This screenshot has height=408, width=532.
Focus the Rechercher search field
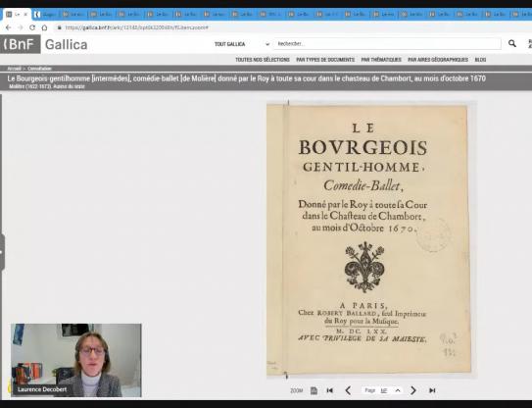click(x=387, y=44)
